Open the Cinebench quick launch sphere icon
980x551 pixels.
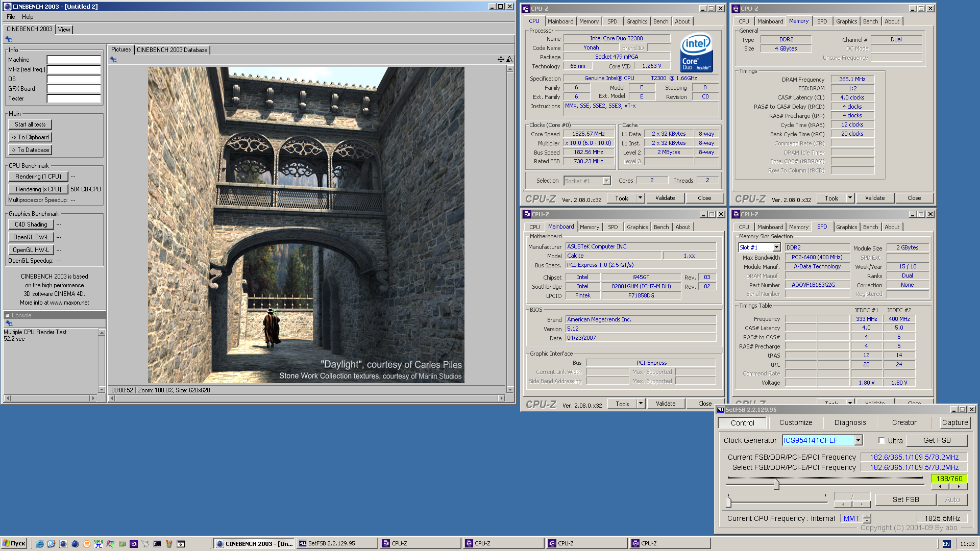pos(75,544)
